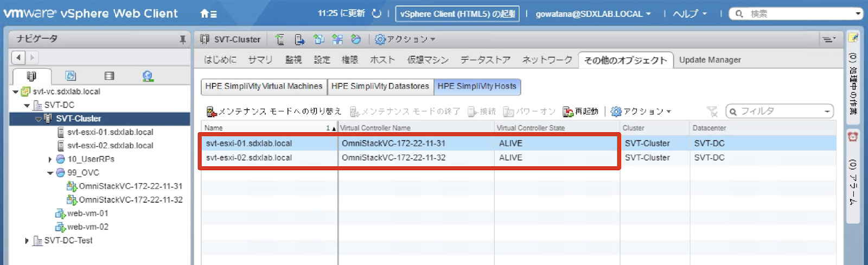This screenshot has height=265, width=868.
Task: Open the フィルタ filter dropdown arrow
Action: point(827,112)
